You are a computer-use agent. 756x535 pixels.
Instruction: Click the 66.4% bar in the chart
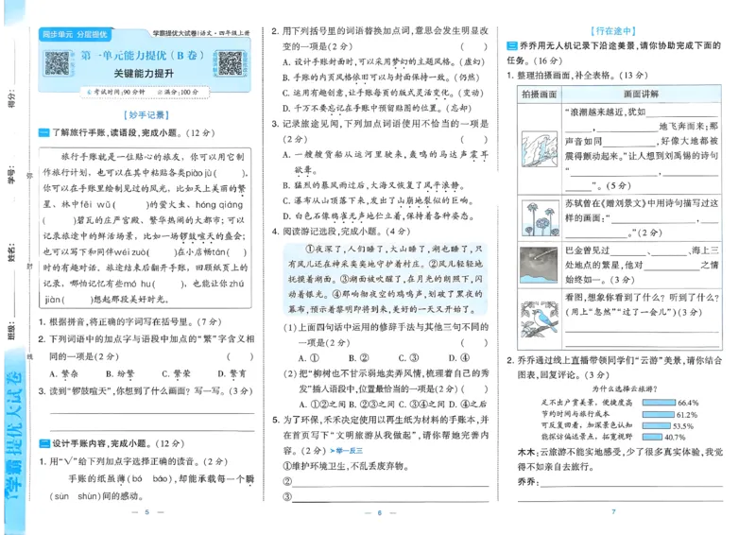(x=659, y=403)
